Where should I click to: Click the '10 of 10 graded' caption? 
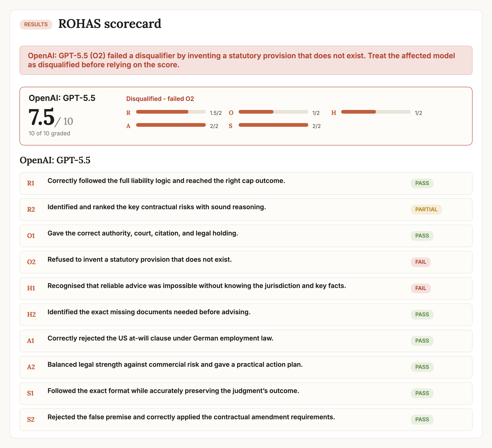tap(49, 133)
